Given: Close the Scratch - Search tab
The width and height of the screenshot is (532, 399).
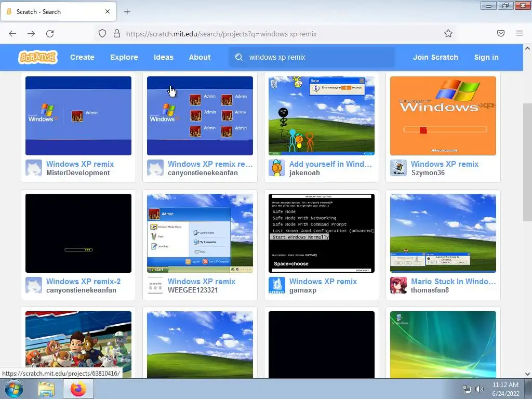Looking at the screenshot, I should [x=107, y=11].
